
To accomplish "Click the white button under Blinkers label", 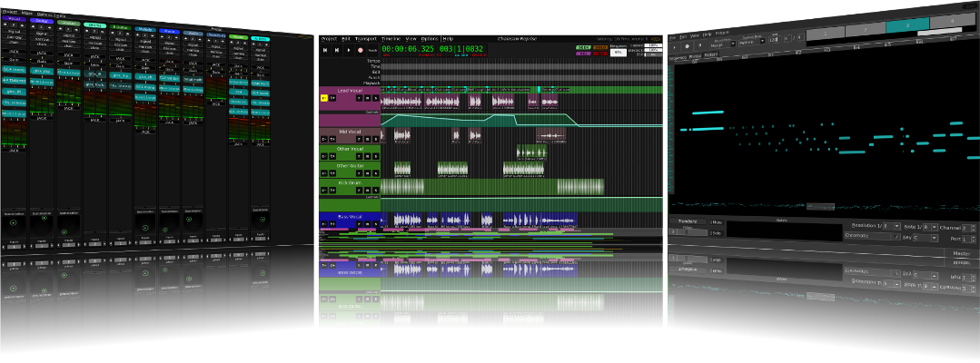I will [x=619, y=54].
